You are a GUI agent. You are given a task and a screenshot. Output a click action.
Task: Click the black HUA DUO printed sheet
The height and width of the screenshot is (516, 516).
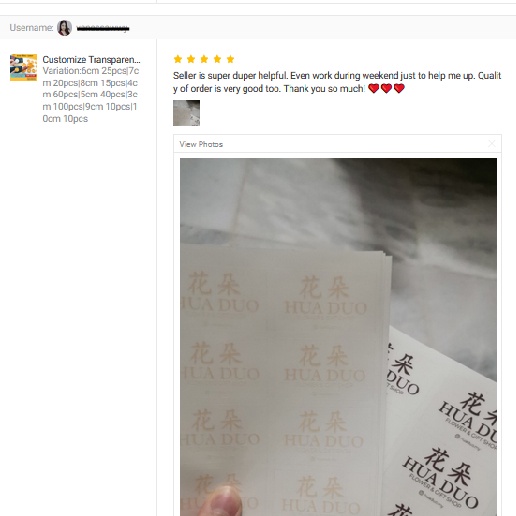(x=443, y=423)
